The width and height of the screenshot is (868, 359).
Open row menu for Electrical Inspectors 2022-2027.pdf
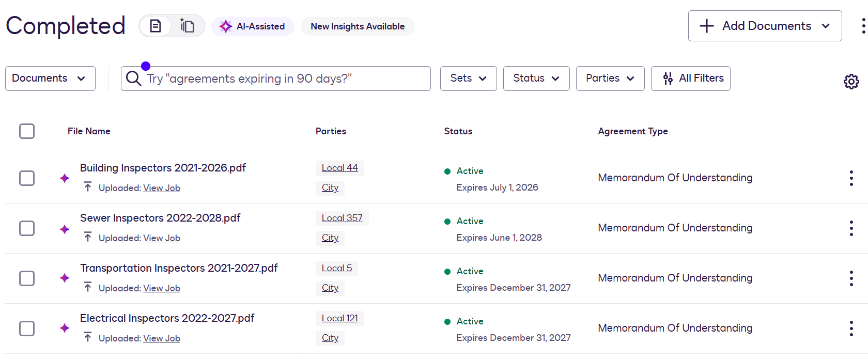[x=851, y=329]
